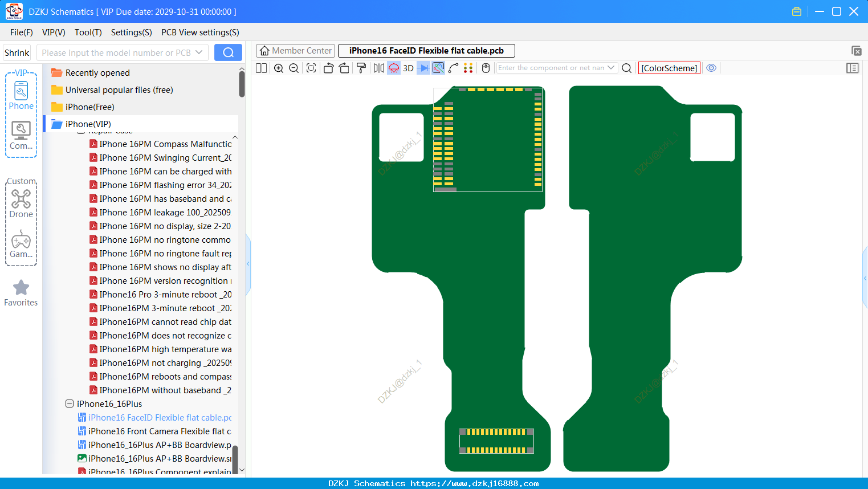Rotate the board clockwise
The width and height of the screenshot is (868, 489).
pos(344,68)
